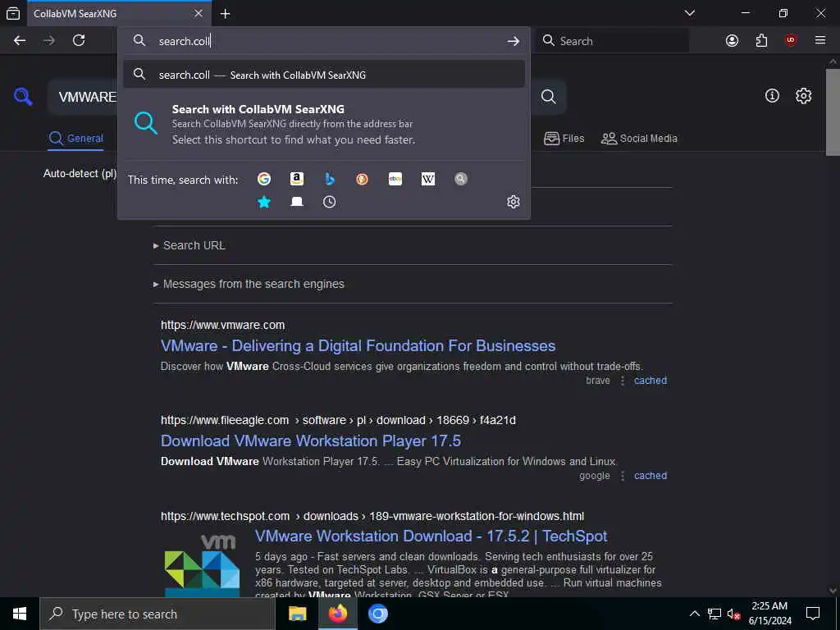
Task: Search open tabs using the tab icon
Action: click(297, 202)
